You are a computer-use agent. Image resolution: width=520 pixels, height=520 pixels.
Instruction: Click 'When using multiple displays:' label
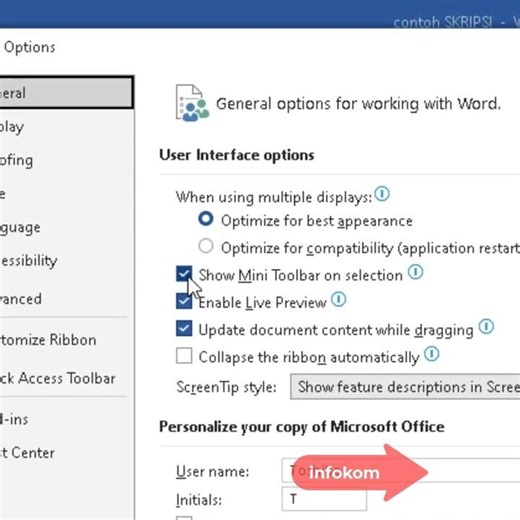(x=274, y=197)
